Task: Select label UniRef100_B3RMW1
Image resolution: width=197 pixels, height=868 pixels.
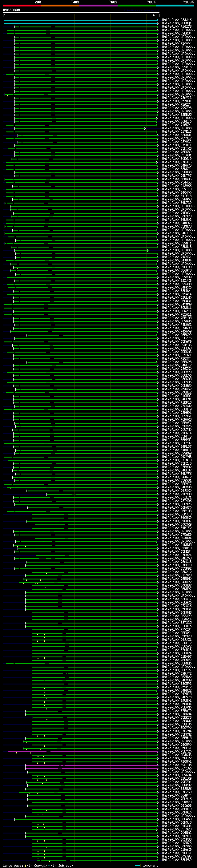Action: [x=177, y=135]
